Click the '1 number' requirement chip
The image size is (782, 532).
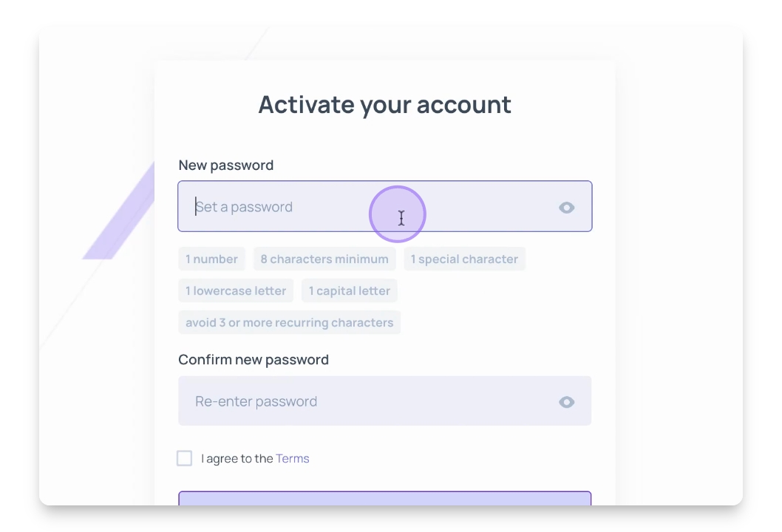click(x=211, y=259)
